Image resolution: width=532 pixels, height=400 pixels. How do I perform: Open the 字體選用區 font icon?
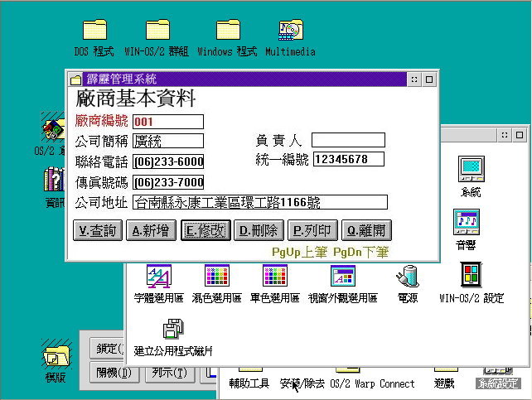tap(159, 277)
